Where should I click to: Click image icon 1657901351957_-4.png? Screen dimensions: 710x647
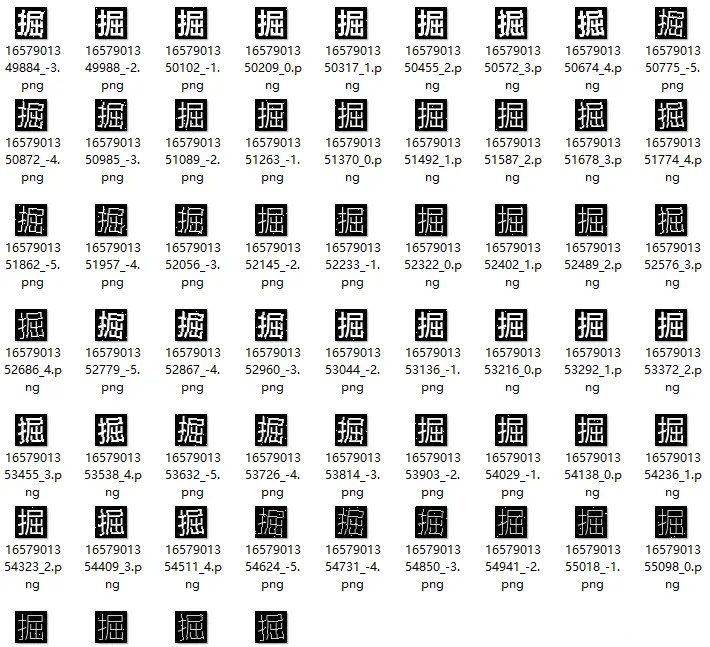click(x=111, y=220)
